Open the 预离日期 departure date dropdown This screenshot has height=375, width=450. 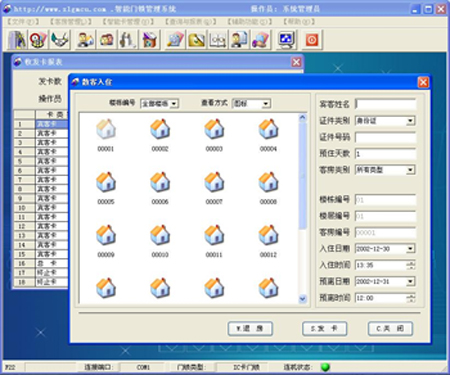pyautogui.click(x=411, y=281)
